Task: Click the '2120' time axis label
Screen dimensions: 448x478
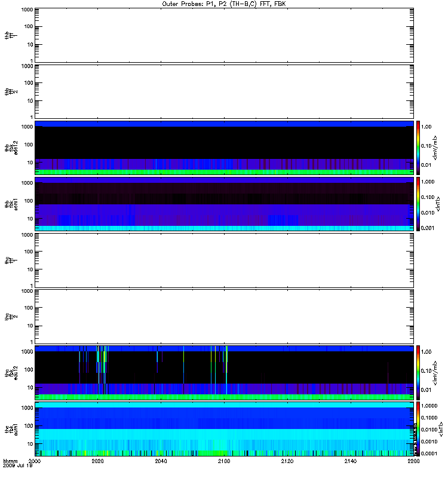Action: pos(287,461)
